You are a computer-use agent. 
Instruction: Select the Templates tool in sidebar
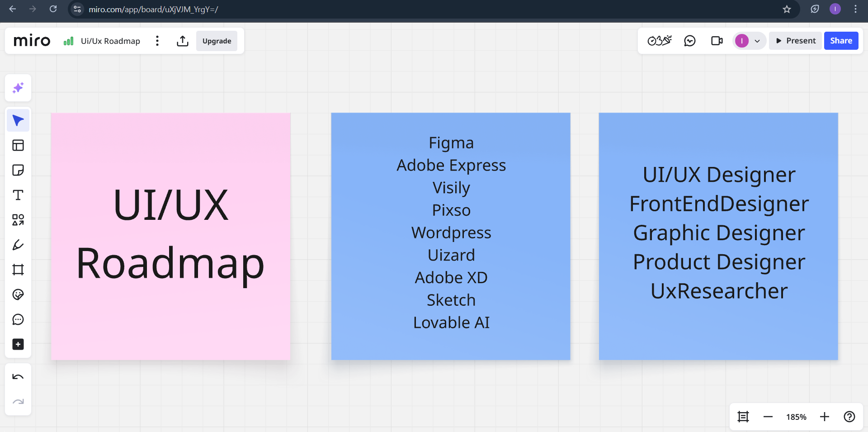pyautogui.click(x=18, y=145)
